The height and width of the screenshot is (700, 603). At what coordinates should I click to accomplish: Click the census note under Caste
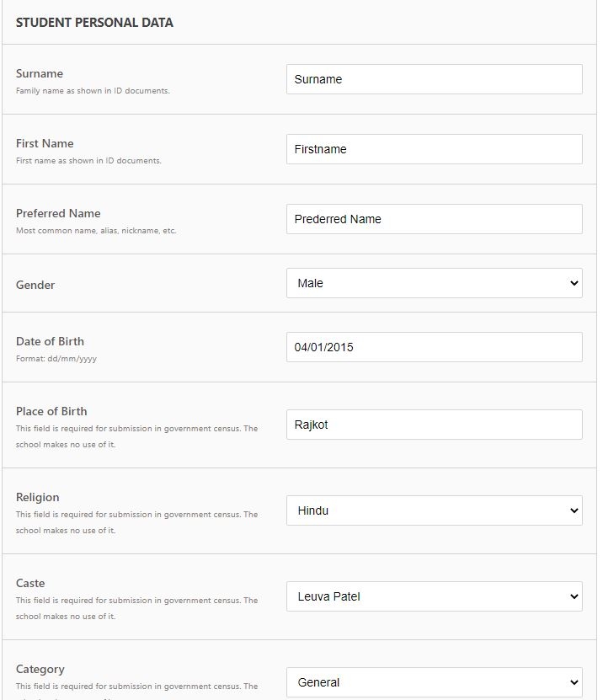coord(137,608)
